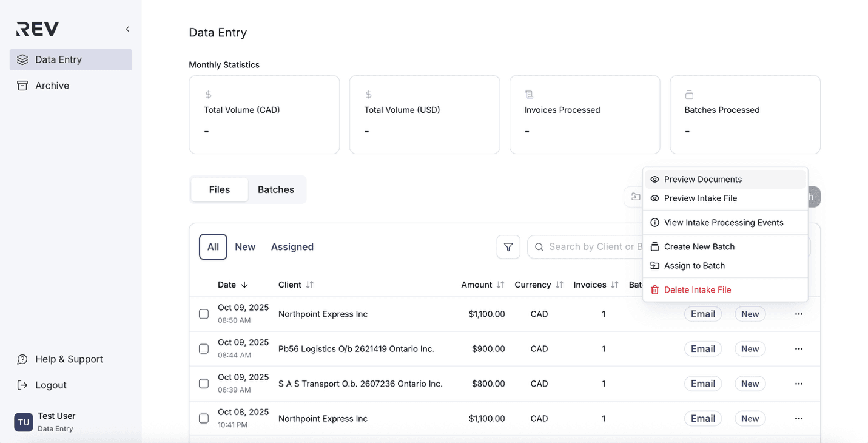This screenshot has width=868, height=443.
Task: Click the filter funnel icon
Action: (508, 247)
